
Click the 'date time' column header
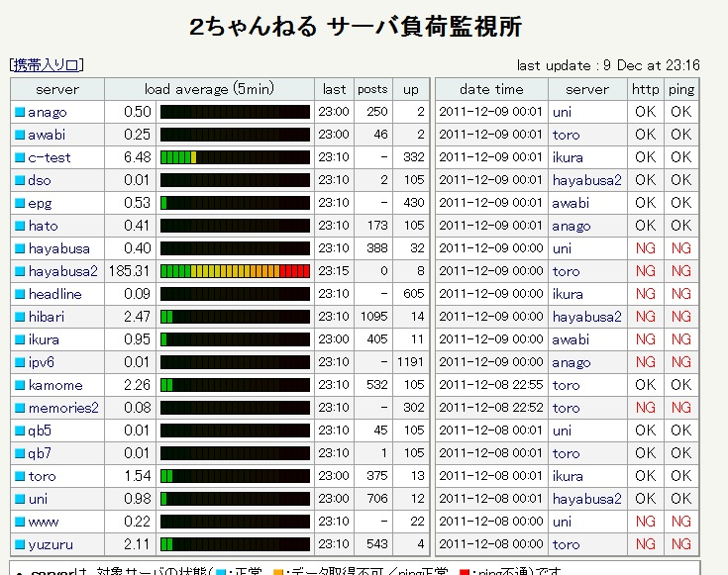(491, 89)
